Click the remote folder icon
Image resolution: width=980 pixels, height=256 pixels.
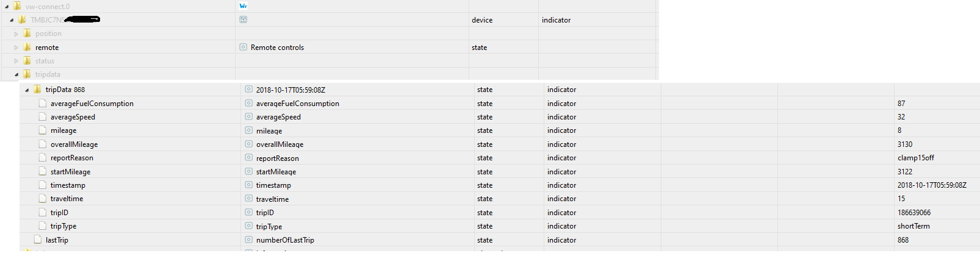(x=27, y=47)
